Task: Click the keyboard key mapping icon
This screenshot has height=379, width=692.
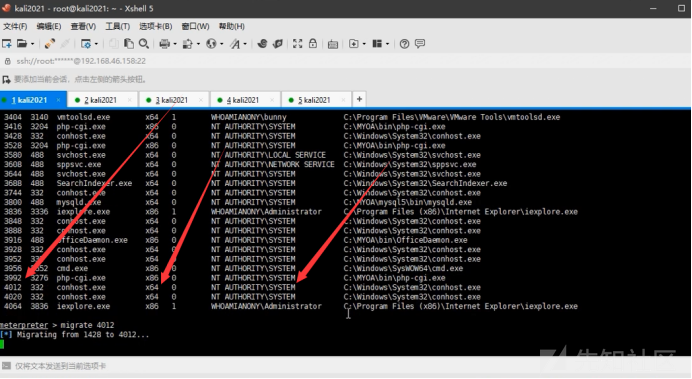Action: [333, 44]
